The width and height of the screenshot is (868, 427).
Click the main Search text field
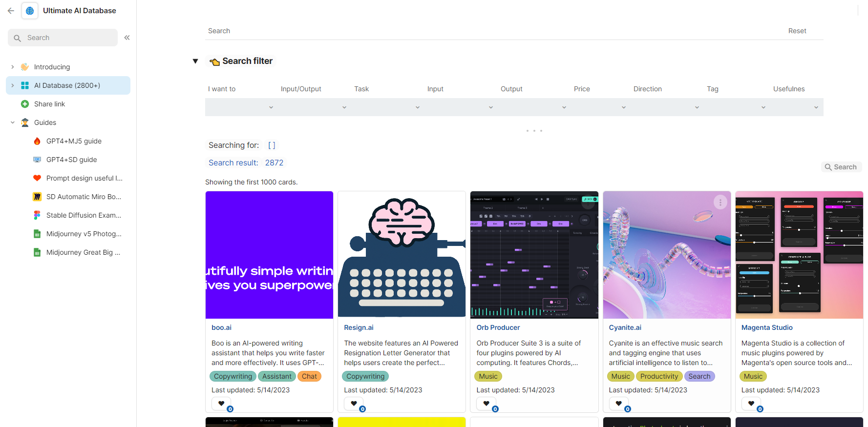[x=493, y=31]
